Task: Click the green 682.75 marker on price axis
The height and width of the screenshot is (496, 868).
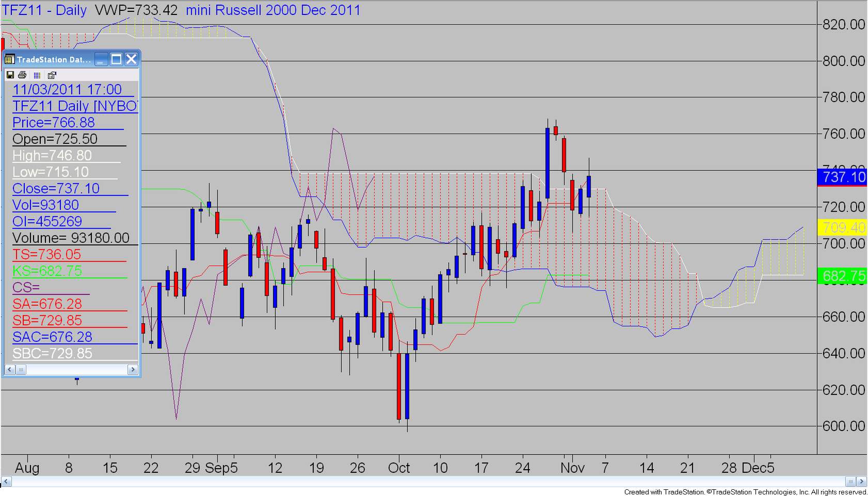Action: tap(843, 276)
